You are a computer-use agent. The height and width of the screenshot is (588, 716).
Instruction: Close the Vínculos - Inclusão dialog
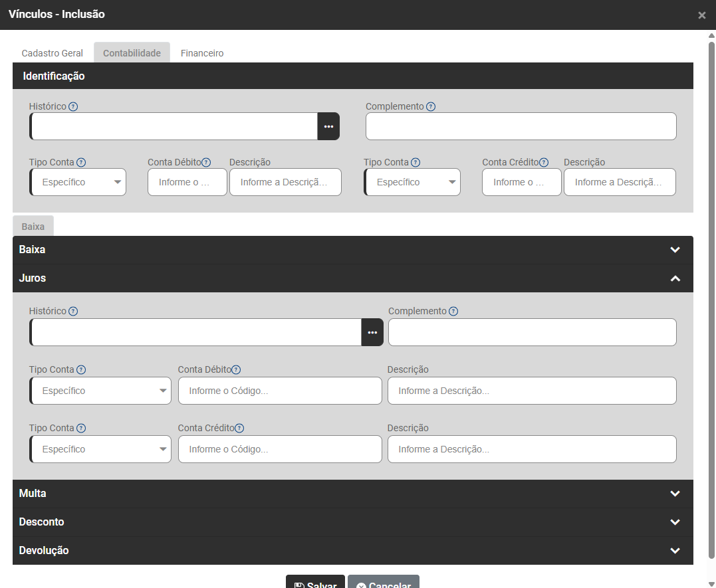pyautogui.click(x=702, y=15)
